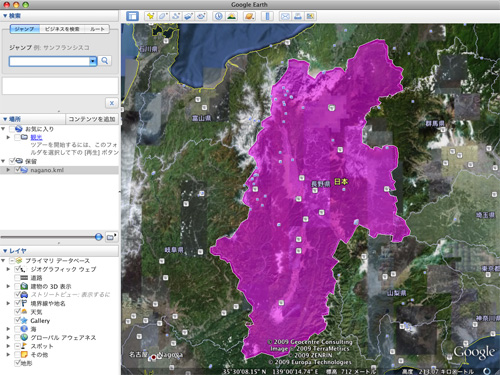Click inside the jump search field
Image resolution: width=500 pixels, height=375 pixels.
coord(49,61)
